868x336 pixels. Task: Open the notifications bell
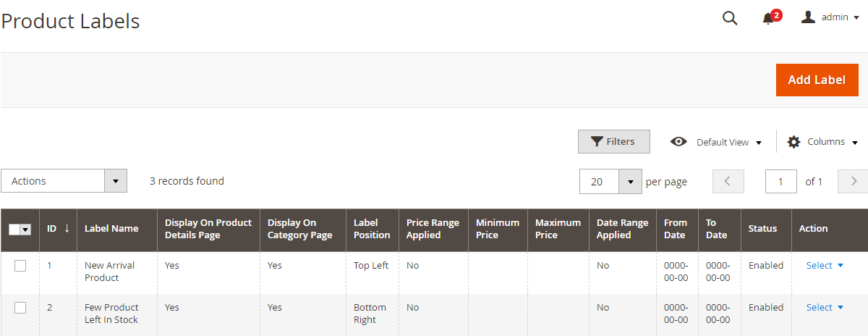pyautogui.click(x=768, y=19)
